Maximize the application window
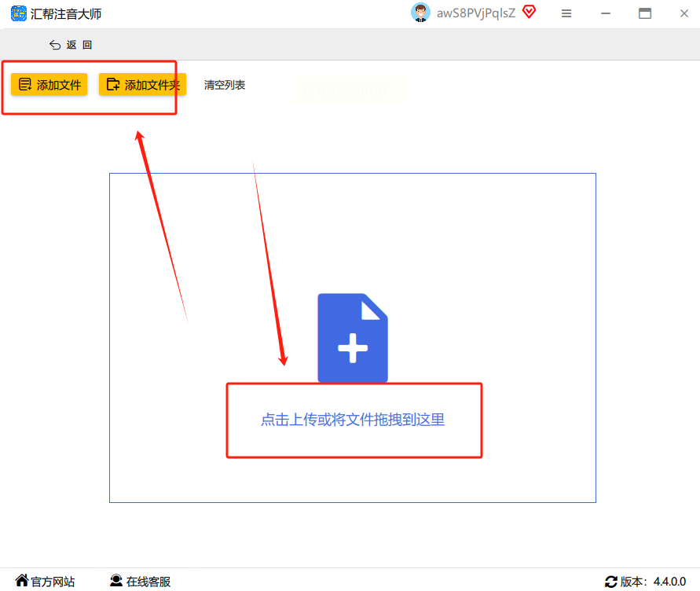Screen dimensions: 700x591 (645, 13)
